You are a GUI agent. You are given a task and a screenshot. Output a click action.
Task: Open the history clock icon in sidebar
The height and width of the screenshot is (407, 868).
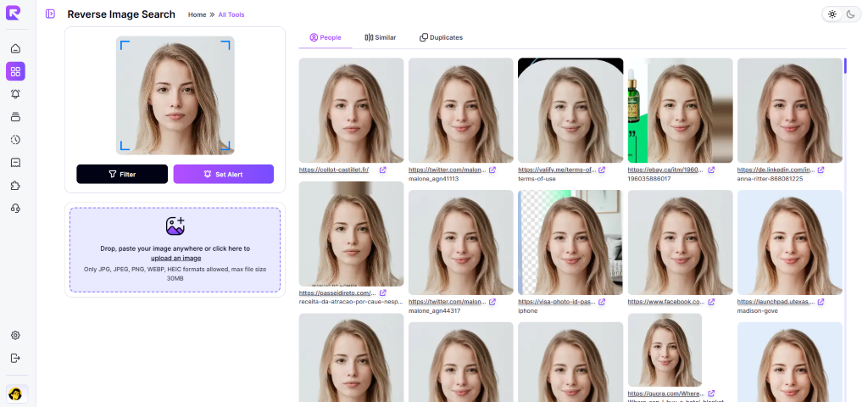pyautogui.click(x=15, y=140)
